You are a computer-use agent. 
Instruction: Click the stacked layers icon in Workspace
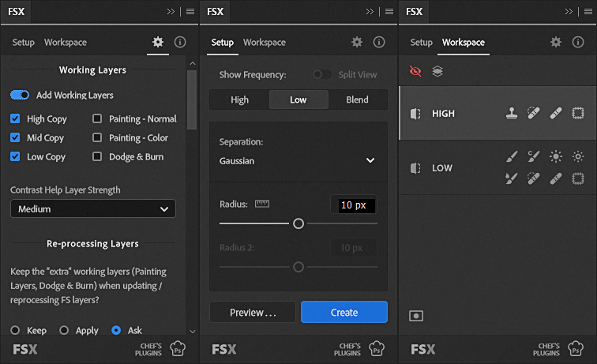437,71
